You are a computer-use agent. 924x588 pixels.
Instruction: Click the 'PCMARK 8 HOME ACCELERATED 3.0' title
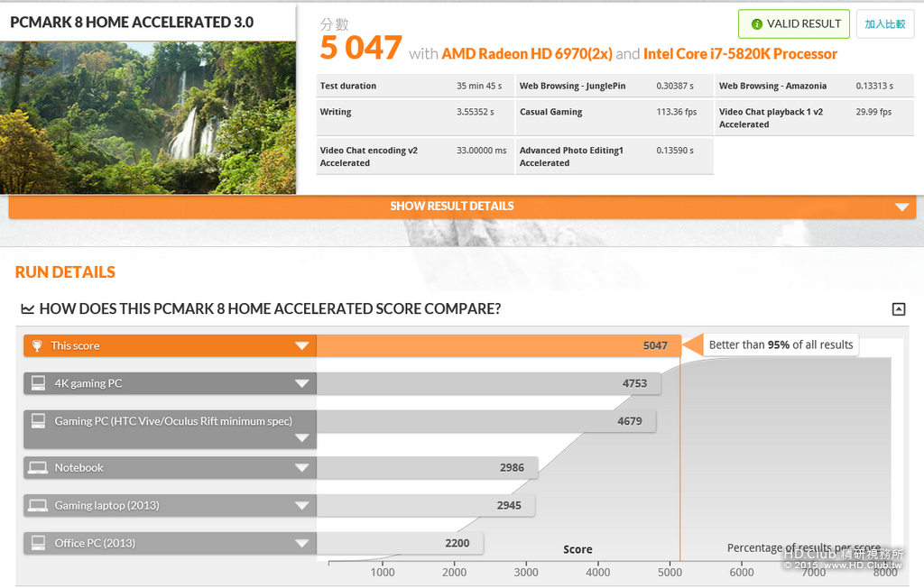coord(132,23)
